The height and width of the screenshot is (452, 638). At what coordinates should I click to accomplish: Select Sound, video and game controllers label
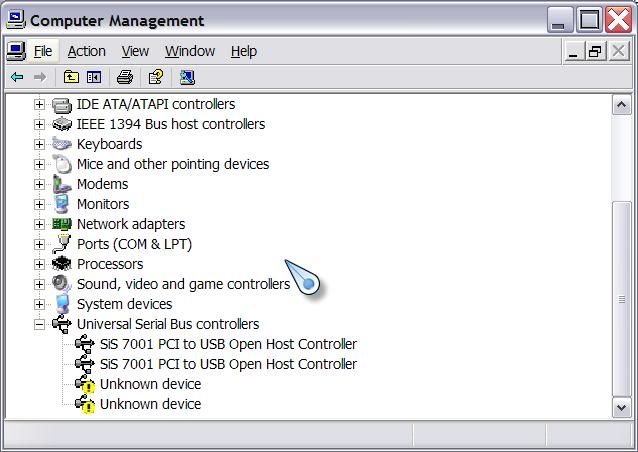[183, 284]
